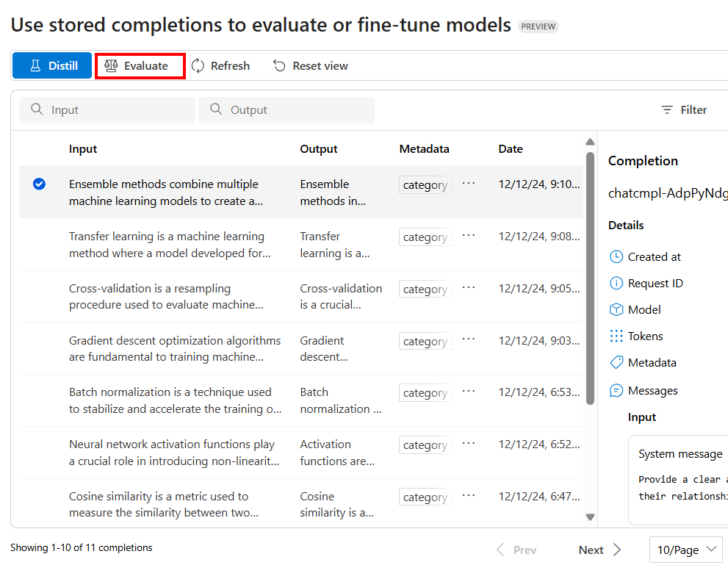Go to the Next page
This screenshot has width=728, height=576.
coord(599,550)
